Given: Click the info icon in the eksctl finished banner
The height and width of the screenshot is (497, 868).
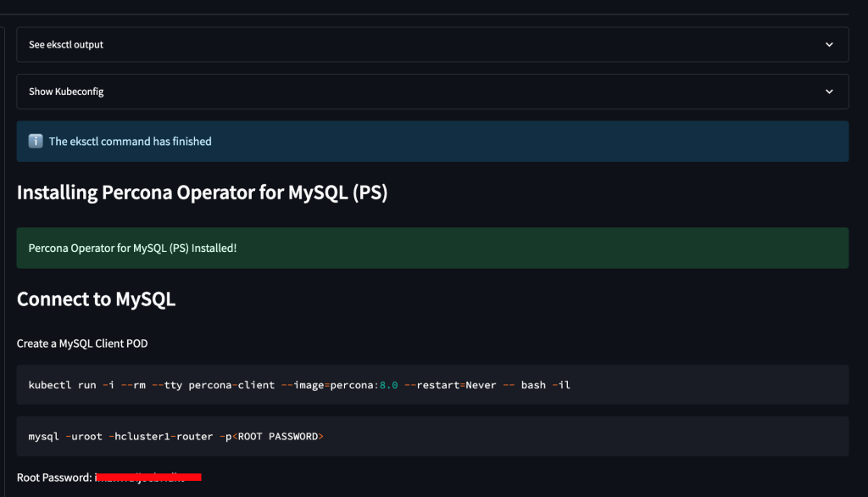Looking at the screenshot, I should pyautogui.click(x=34, y=141).
